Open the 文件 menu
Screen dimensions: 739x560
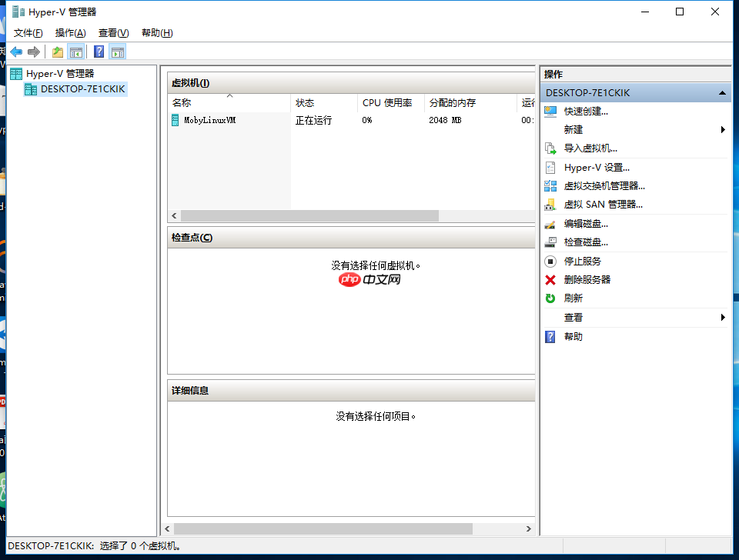pos(28,32)
